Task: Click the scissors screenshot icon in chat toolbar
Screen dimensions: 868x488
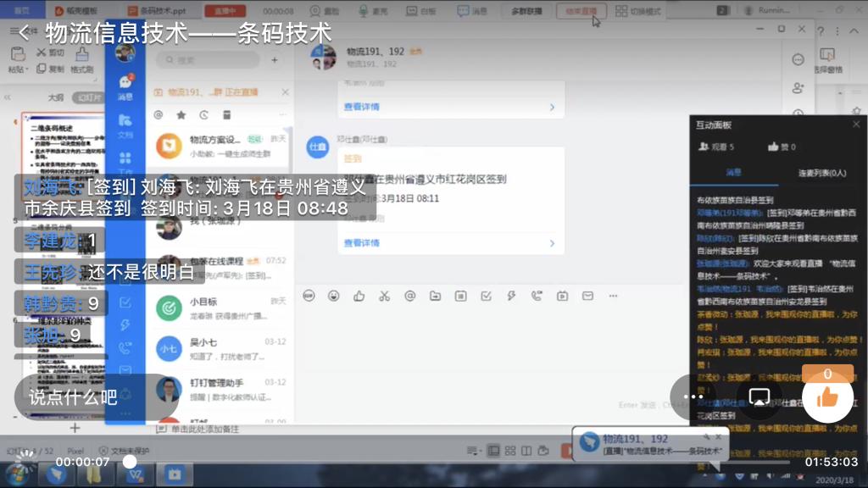Action: [384, 296]
